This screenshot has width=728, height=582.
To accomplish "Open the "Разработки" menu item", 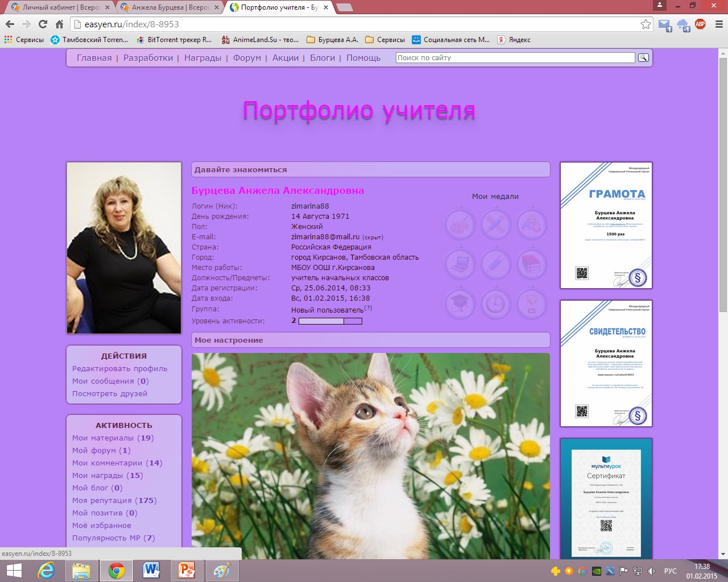I will pyautogui.click(x=148, y=58).
